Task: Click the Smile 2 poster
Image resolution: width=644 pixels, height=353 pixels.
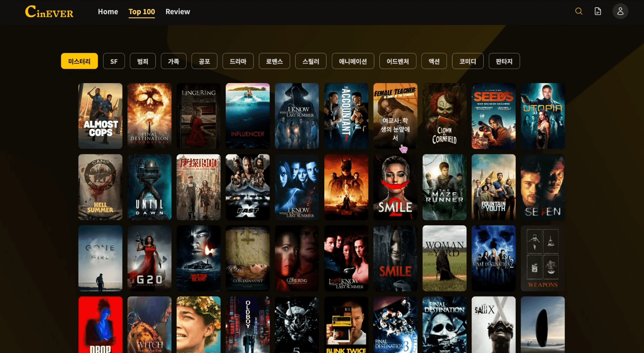Action: pos(395,187)
